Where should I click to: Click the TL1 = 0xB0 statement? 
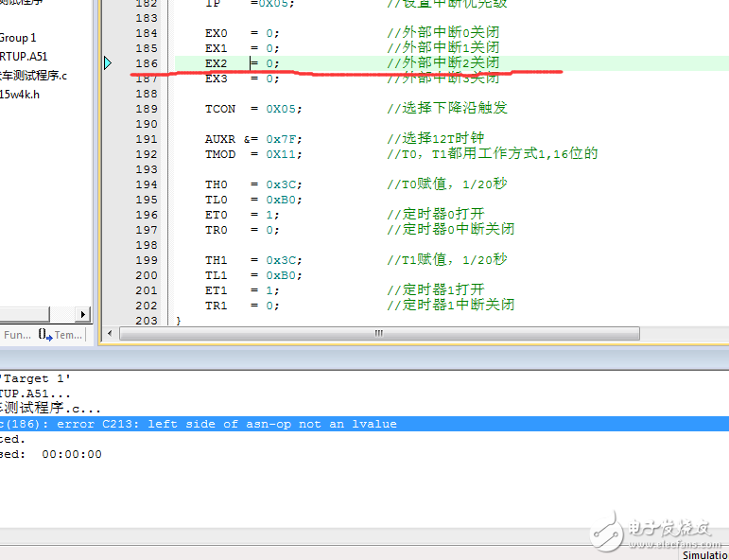coord(253,275)
